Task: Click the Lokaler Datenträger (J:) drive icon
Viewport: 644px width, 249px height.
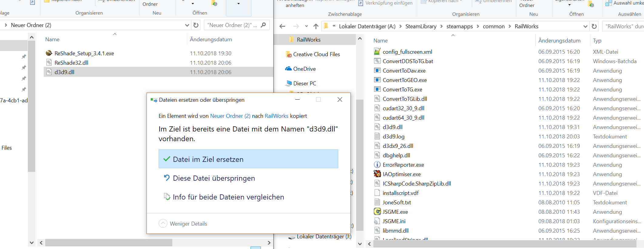Action: 292,237
